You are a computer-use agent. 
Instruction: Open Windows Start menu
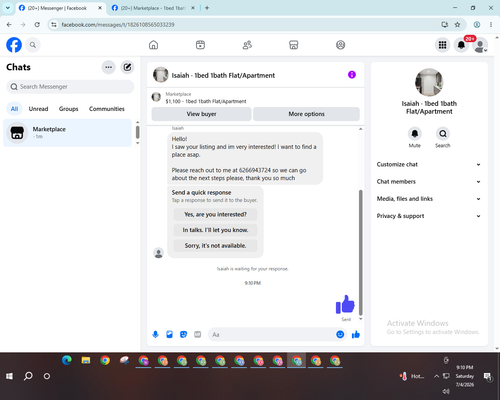pos(9,376)
